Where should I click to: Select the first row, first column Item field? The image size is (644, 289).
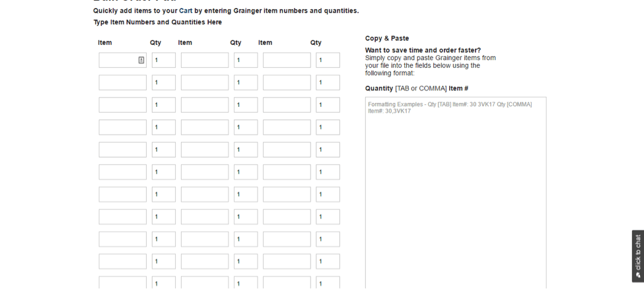pyautogui.click(x=123, y=60)
